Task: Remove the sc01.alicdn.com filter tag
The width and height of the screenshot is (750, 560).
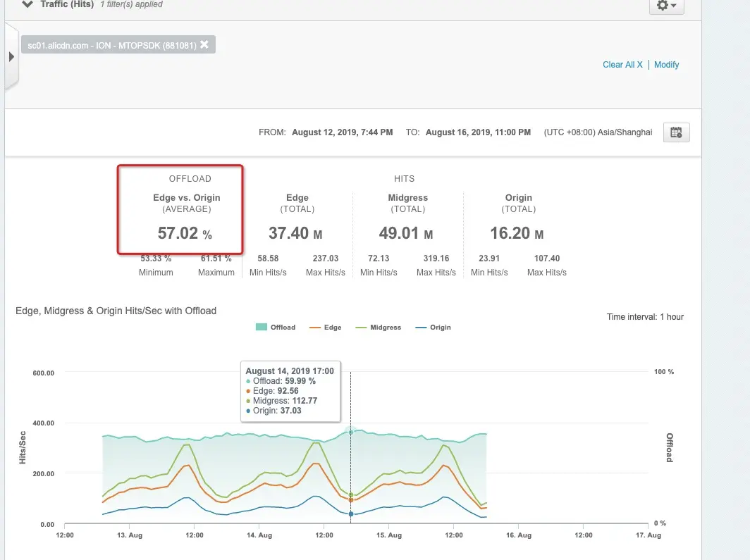Action: point(204,44)
